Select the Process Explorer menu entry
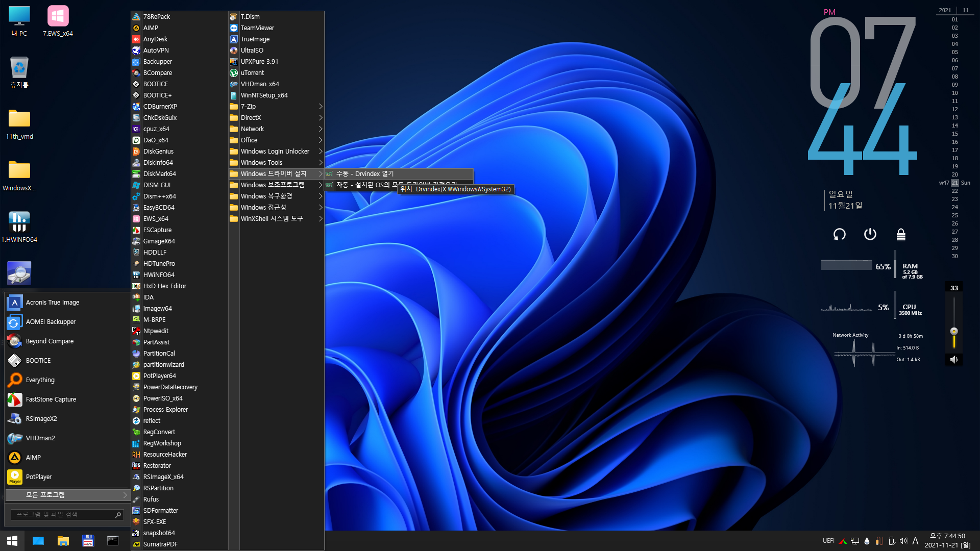The image size is (980, 551). (x=179, y=410)
